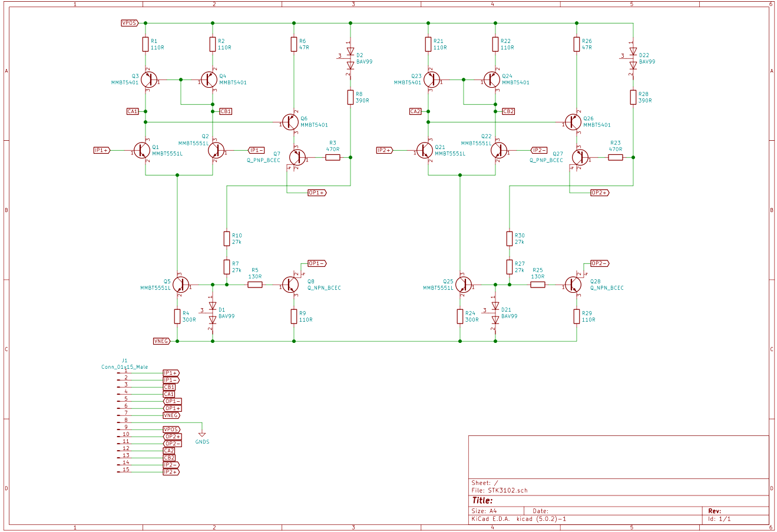Select resistor R7 27k

tap(227, 267)
